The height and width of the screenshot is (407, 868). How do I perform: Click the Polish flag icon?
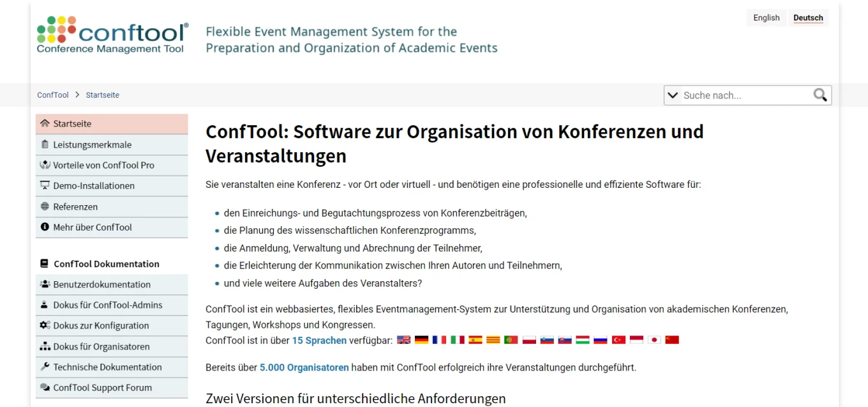(529, 340)
